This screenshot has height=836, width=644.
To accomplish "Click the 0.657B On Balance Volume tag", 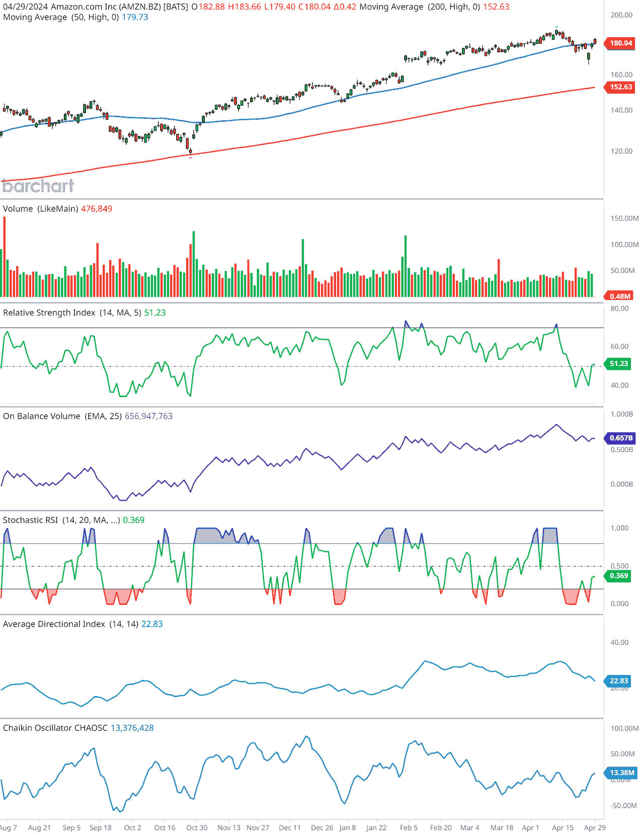I will 620,438.
